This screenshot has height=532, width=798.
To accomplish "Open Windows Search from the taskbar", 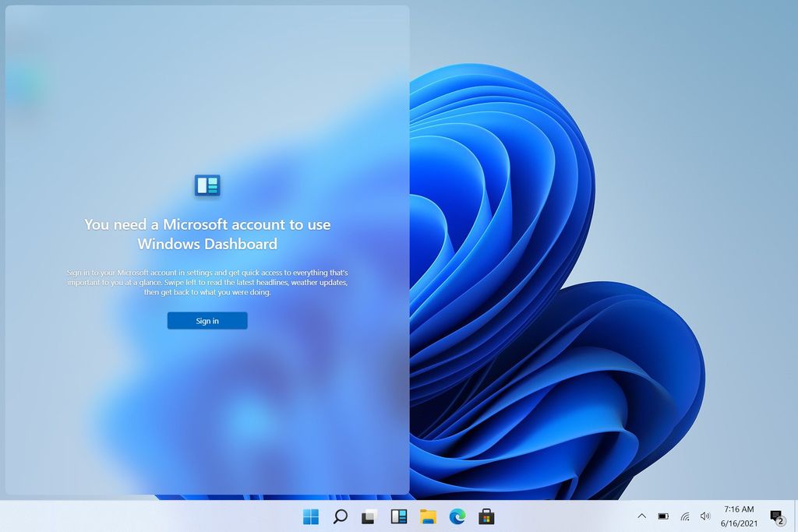I will pos(340,516).
